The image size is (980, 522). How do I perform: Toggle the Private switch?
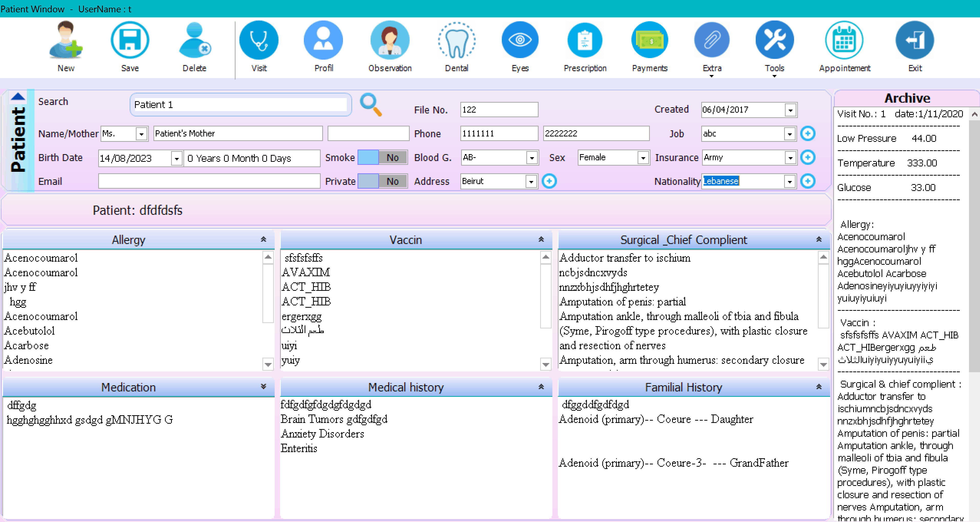pos(382,181)
